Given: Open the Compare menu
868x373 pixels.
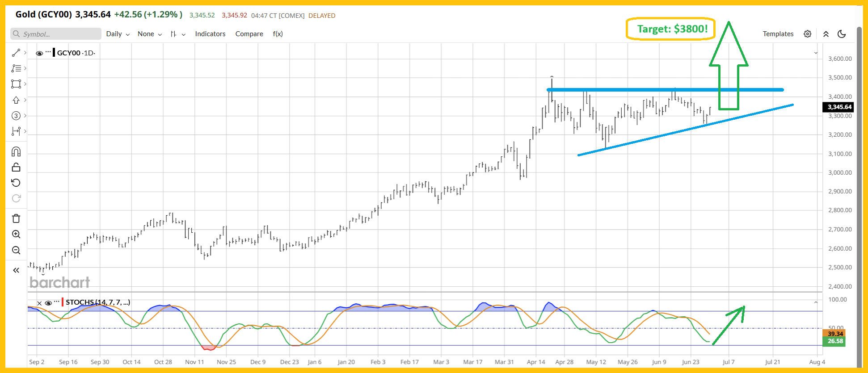Looking at the screenshot, I should pyautogui.click(x=249, y=34).
